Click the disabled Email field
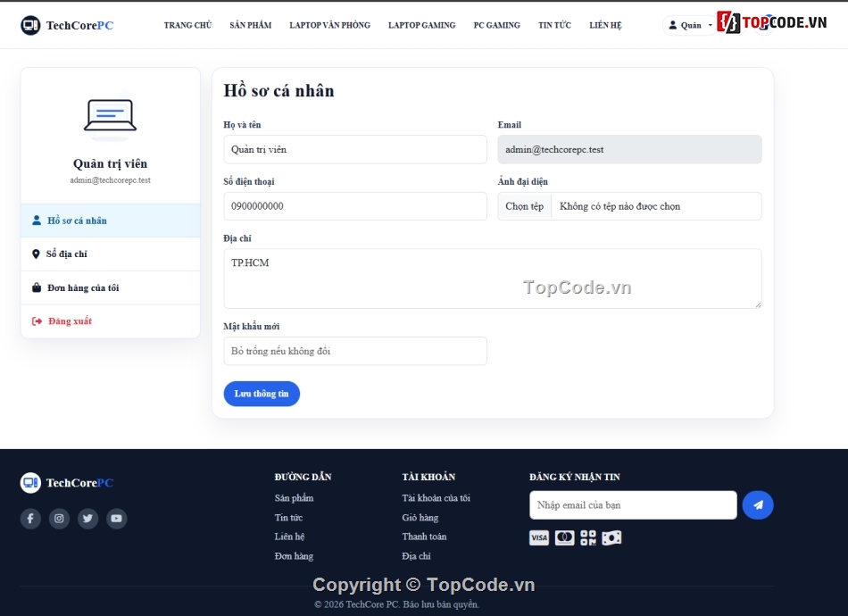Viewport: 848px width, 616px height. tap(629, 149)
